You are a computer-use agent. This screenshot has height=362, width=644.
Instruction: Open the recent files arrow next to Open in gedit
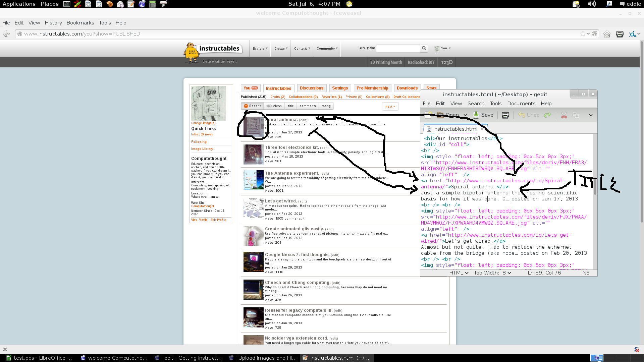point(465,115)
